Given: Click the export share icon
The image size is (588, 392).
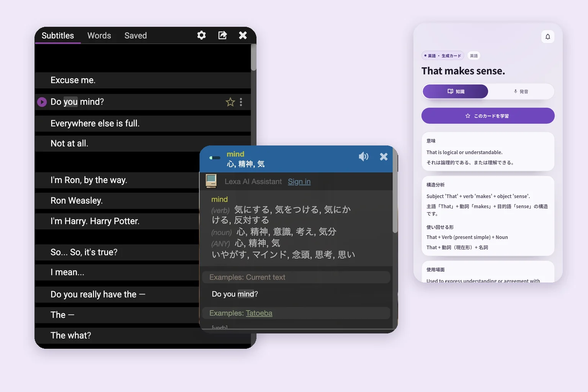Looking at the screenshot, I should point(222,35).
